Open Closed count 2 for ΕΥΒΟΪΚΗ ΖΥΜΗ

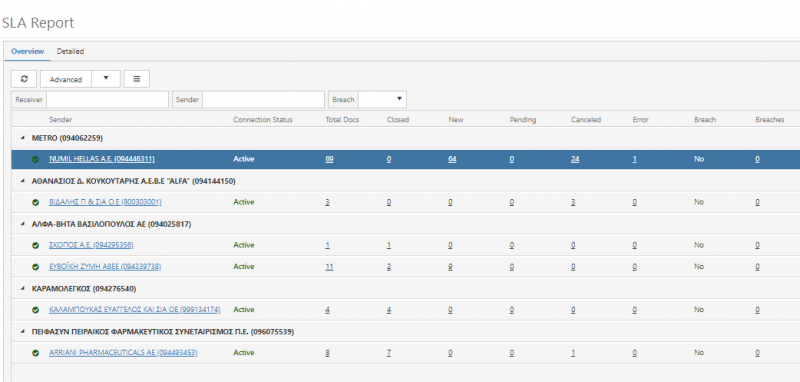pyautogui.click(x=389, y=267)
